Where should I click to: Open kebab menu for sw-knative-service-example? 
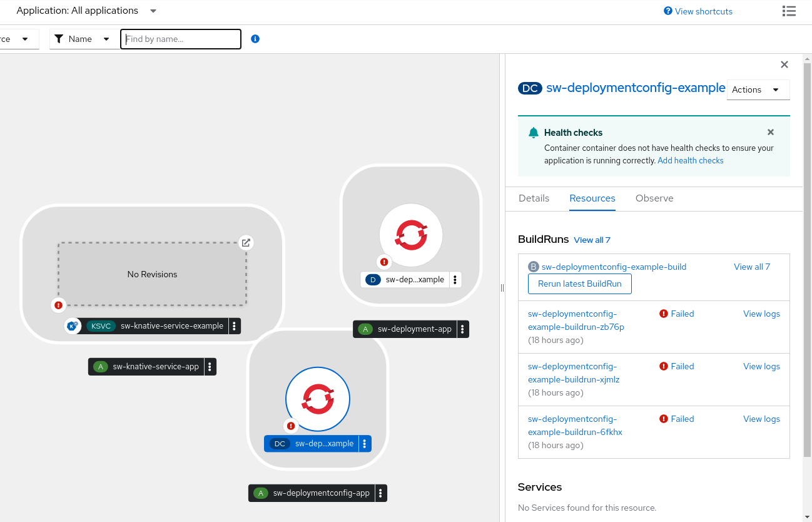point(234,326)
